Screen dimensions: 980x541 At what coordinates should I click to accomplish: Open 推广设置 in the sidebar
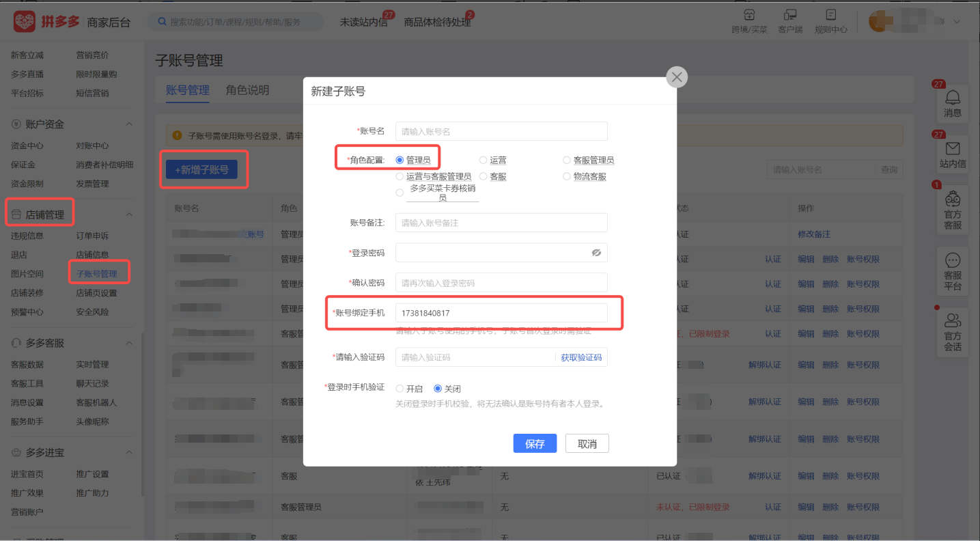[92, 474]
